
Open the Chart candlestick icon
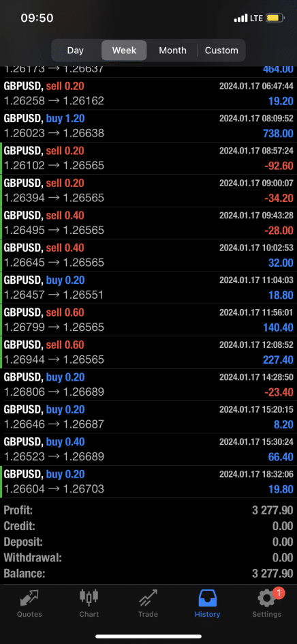point(89,598)
